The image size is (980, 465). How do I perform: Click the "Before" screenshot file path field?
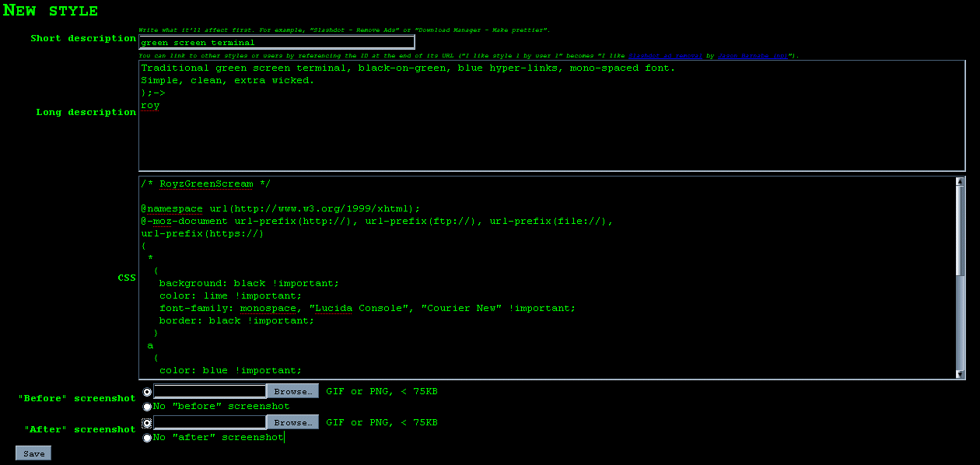point(210,391)
